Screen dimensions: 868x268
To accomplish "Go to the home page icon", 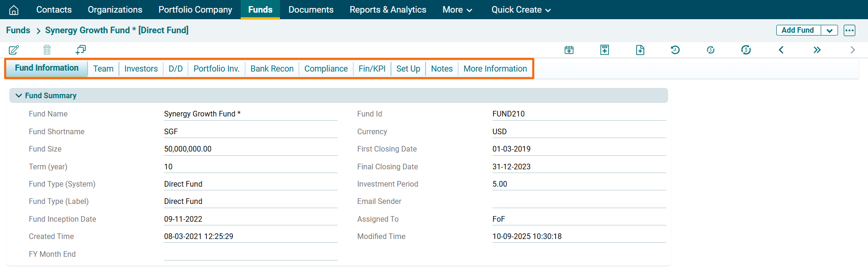I will (x=14, y=10).
